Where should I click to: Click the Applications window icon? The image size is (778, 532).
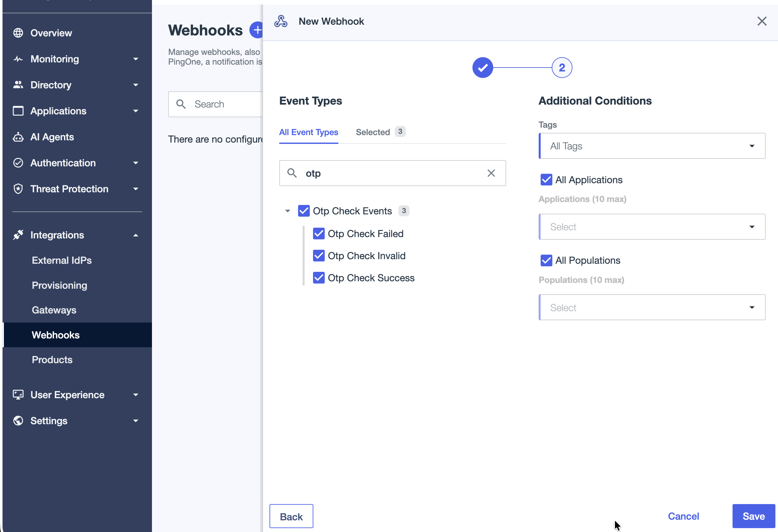[x=18, y=111]
